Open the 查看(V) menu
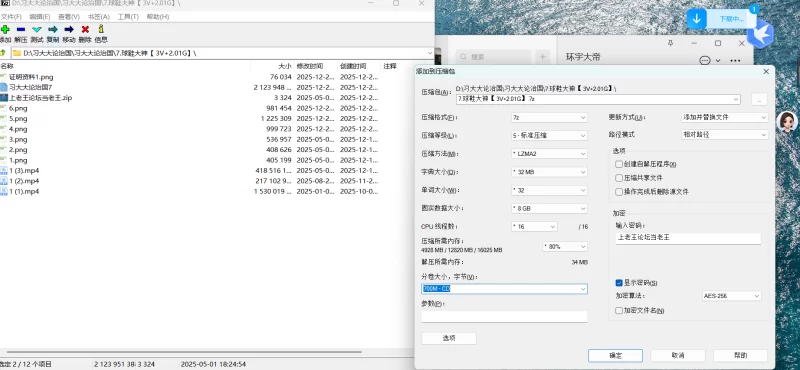 point(68,17)
